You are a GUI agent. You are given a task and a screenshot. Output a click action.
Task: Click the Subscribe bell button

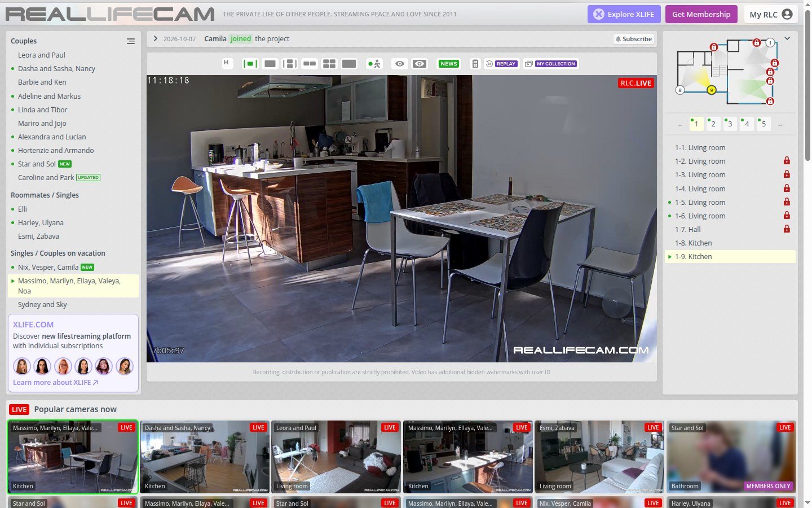634,39
